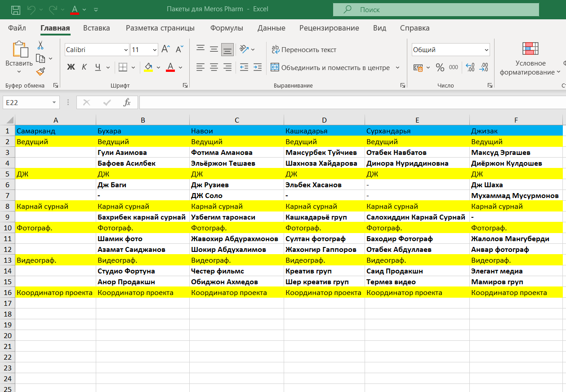Click the Insert Function fx icon

click(127, 102)
